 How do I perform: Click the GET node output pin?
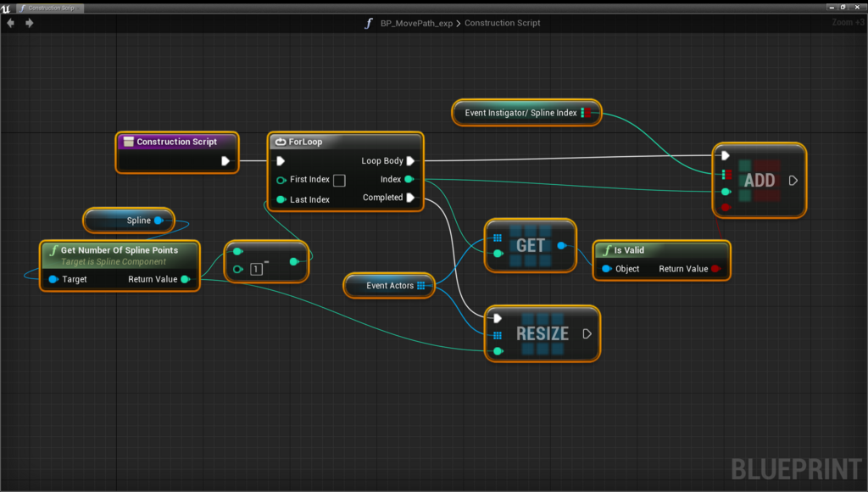562,245
